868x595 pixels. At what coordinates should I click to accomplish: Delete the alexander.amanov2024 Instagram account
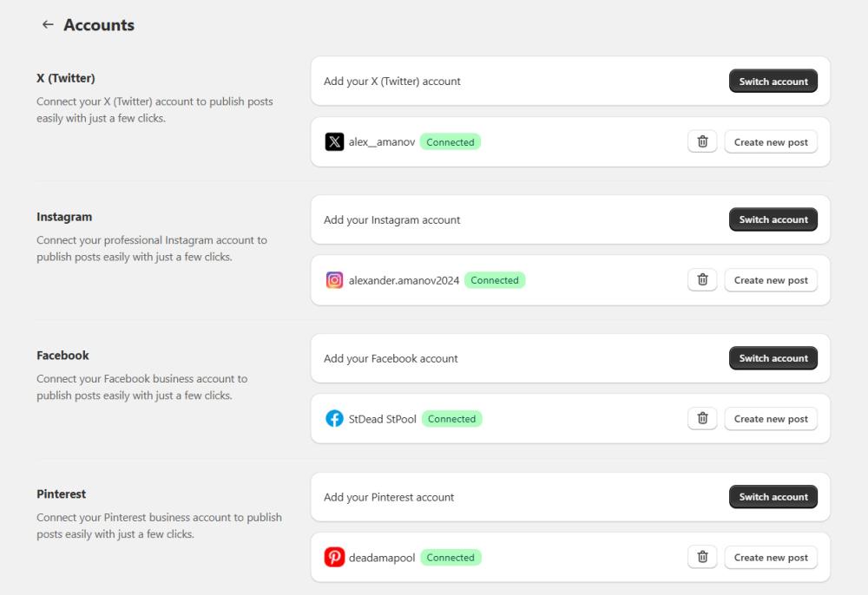pos(703,280)
